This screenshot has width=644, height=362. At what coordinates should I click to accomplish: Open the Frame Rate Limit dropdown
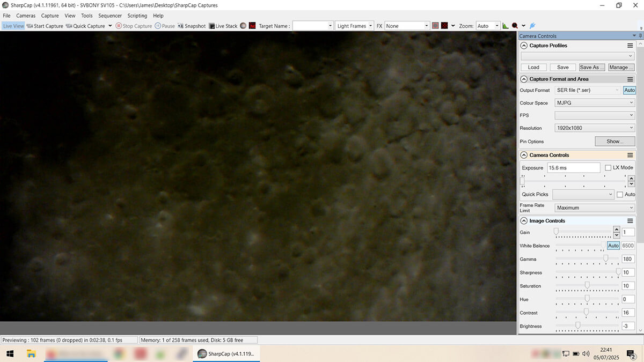595,208
